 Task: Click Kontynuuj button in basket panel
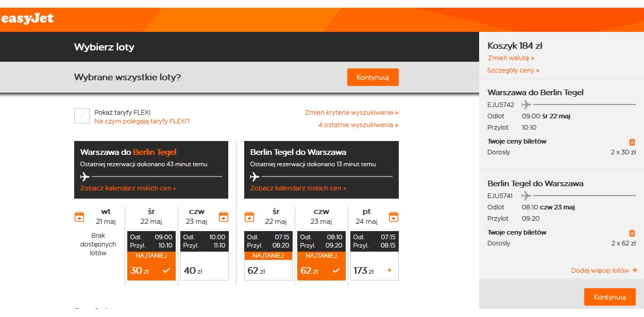pyautogui.click(x=610, y=297)
